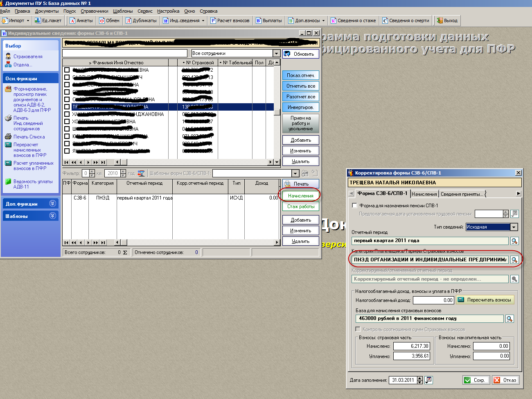This screenshot has height=399, width=532.
Task: Click magnifier icon beside ПНЭД category field
Action: click(514, 260)
